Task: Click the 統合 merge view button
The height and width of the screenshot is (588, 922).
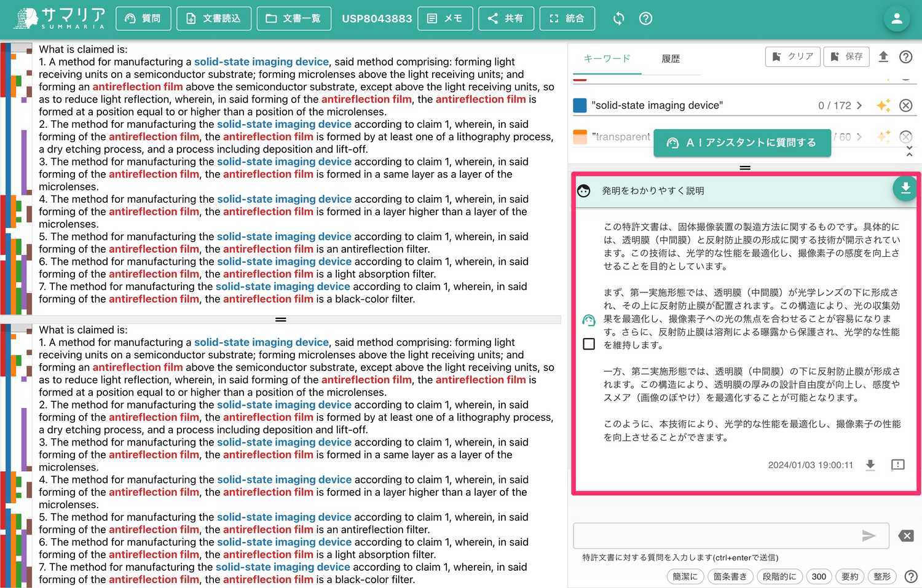Action: click(567, 18)
